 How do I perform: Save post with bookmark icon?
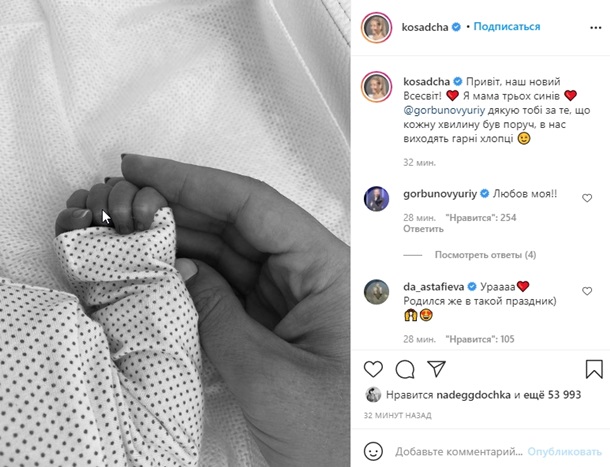pyautogui.click(x=594, y=369)
